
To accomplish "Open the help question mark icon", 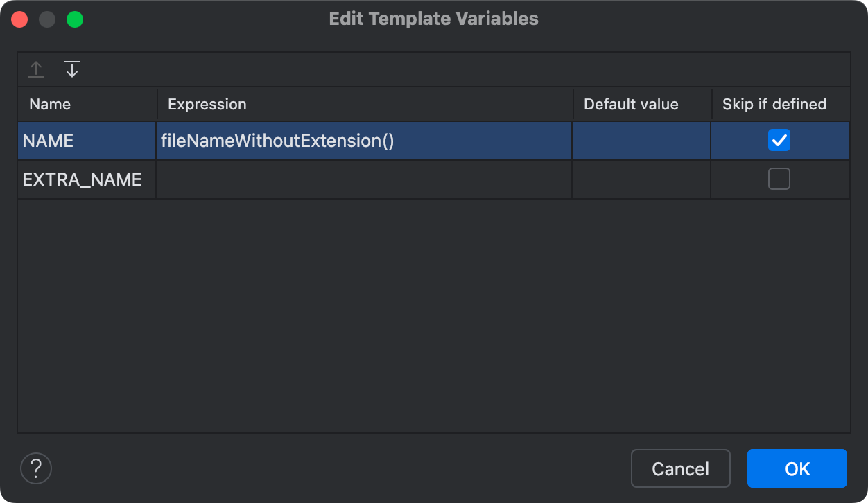I will [36, 468].
